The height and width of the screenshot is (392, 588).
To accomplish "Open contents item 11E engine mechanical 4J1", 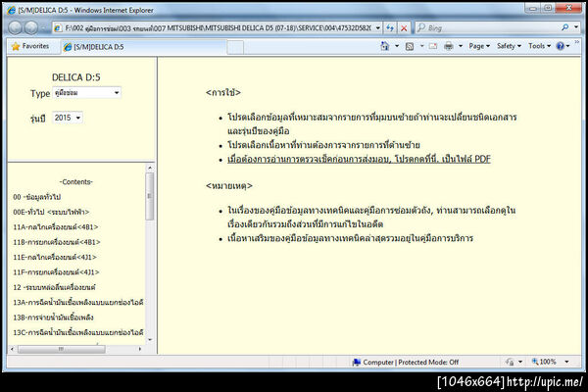I will [x=55, y=257].
